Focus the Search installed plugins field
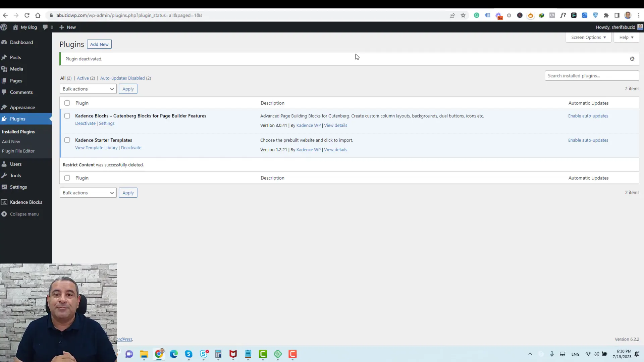The image size is (644, 362). tap(592, 76)
